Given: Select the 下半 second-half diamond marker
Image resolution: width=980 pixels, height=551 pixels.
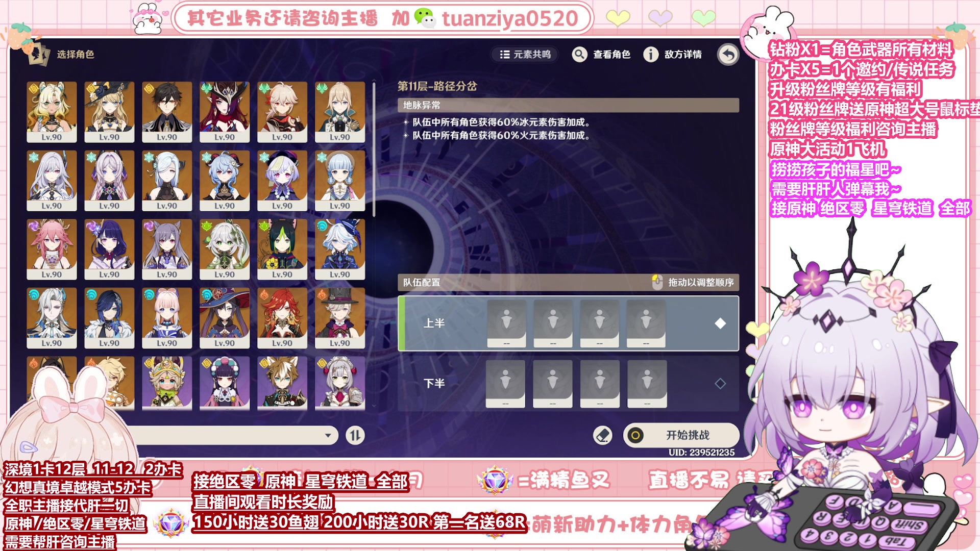Looking at the screenshot, I should point(720,384).
